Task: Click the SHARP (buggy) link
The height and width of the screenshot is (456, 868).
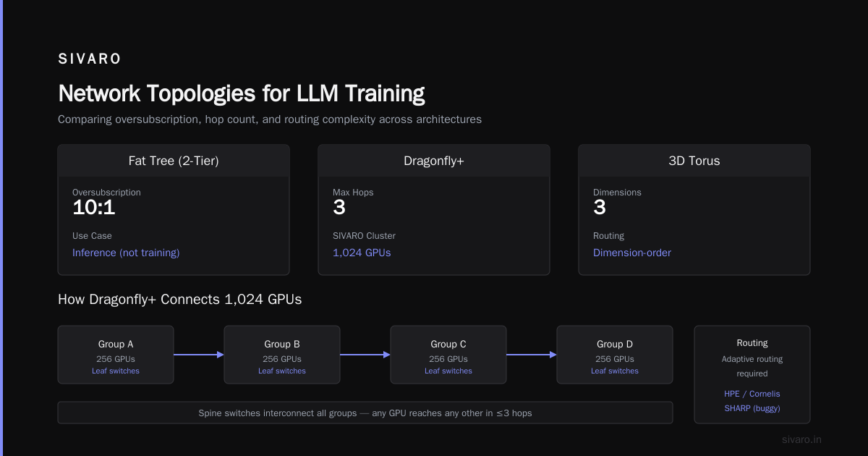Action: pos(752,408)
